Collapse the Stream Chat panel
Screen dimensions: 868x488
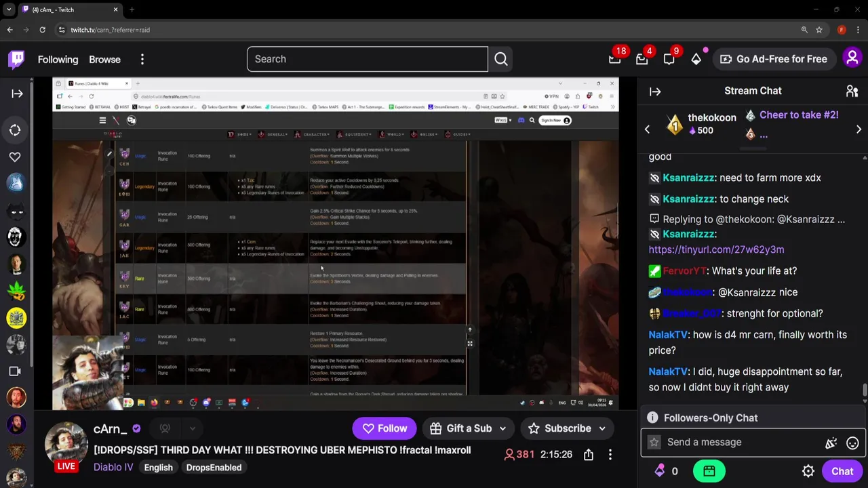(x=655, y=91)
